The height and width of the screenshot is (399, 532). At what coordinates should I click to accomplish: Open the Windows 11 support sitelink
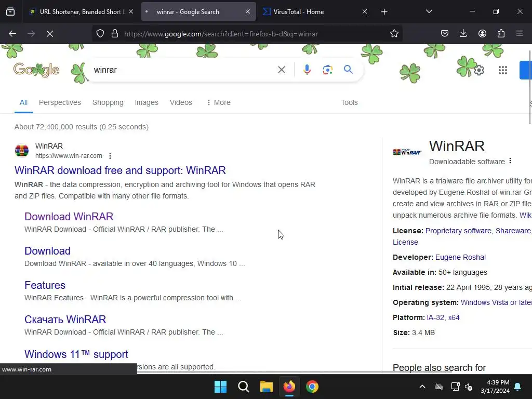(x=76, y=354)
